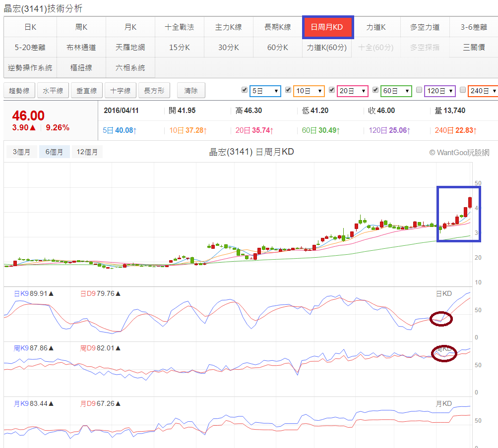
Task: Select the 十字線 crosshair tool
Action: click(x=121, y=91)
